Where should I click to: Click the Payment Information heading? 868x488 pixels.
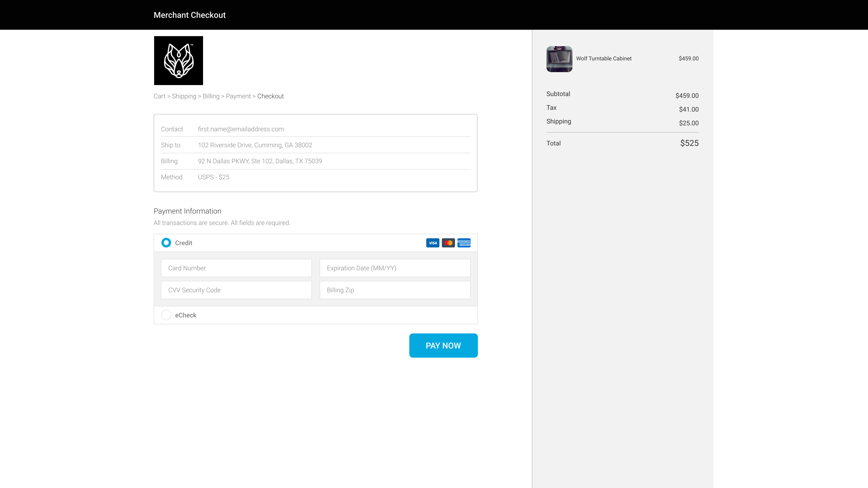click(187, 211)
